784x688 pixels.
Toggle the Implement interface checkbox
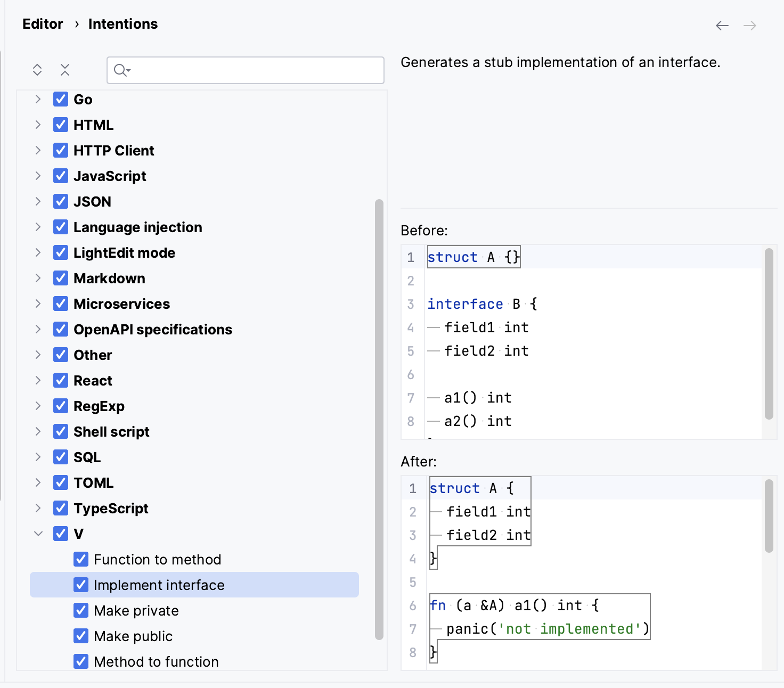tap(80, 585)
